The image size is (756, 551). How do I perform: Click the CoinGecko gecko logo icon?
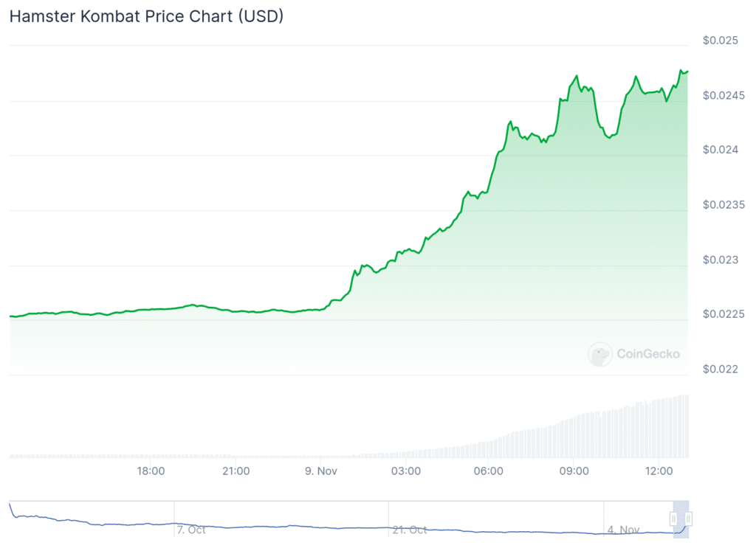599,354
